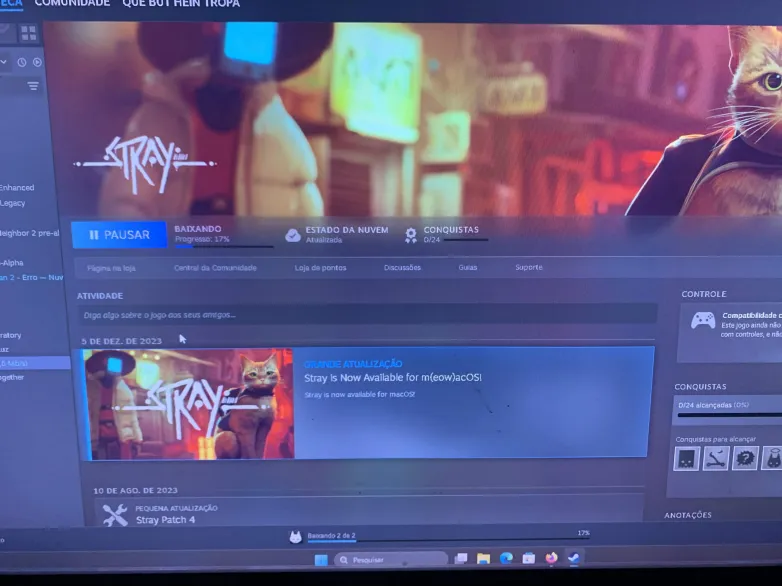
Task: Click the Windows taskbar Pesquisar search box
Action: point(391,560)
